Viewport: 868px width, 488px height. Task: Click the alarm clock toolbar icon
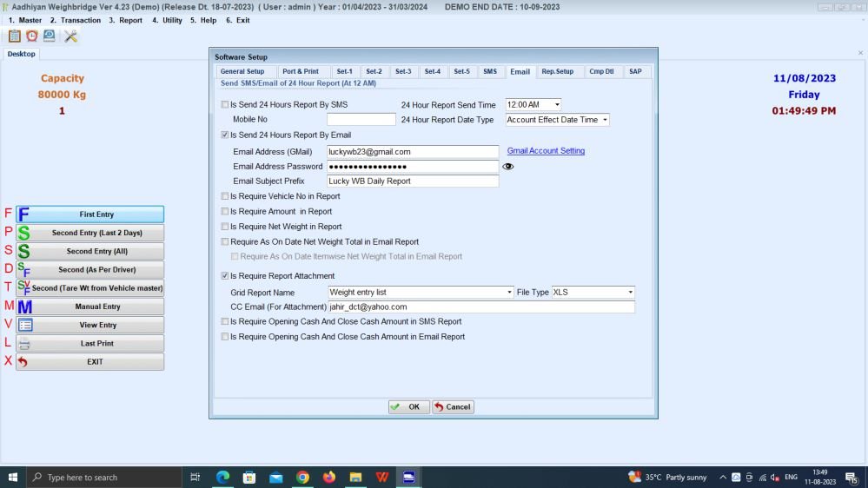32,36
